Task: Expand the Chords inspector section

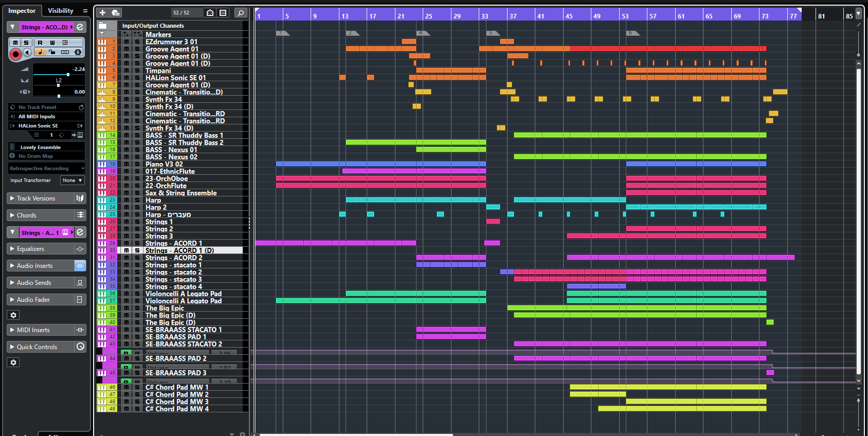Action: tap(12, 215)
